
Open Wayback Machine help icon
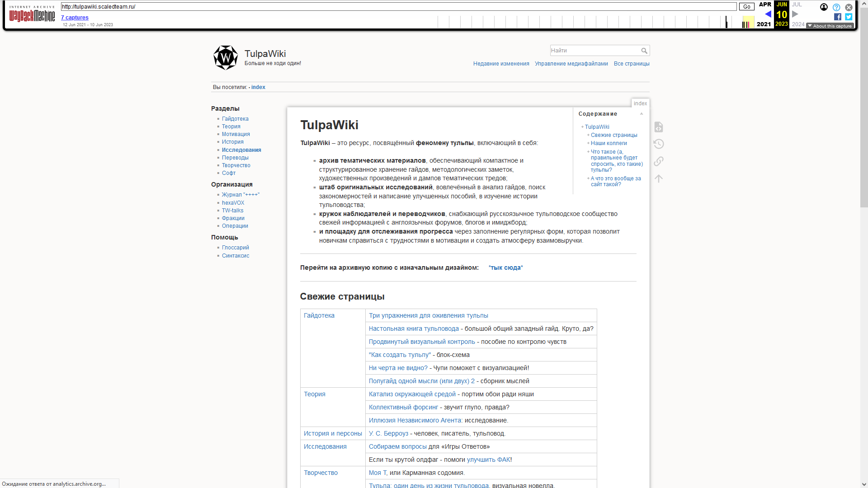click(836, 7)
